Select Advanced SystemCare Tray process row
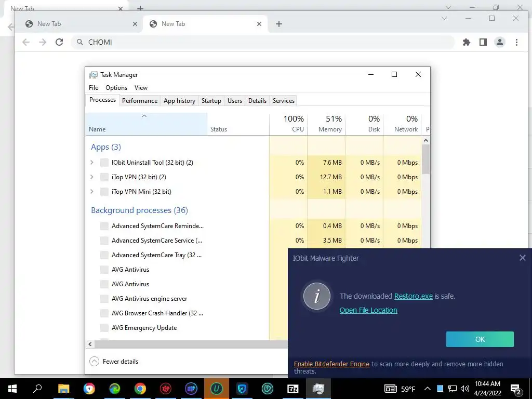Image resolution: width=532 pixels, height=399 pixels. 156,255
